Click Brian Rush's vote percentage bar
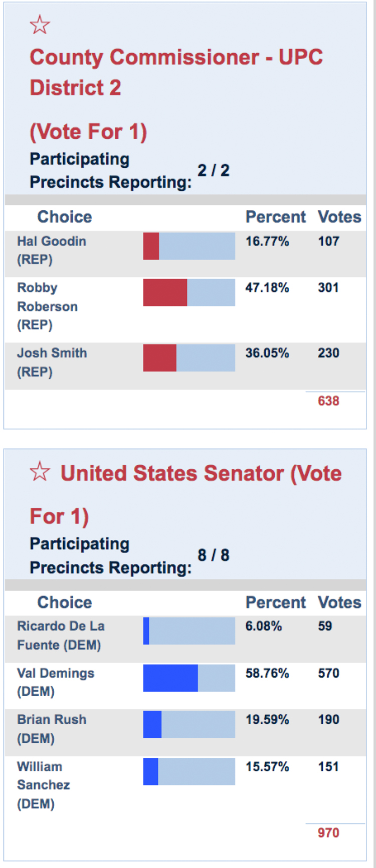Image resolution: width=376 pixels, height=868 pixels. coord(189,724)
